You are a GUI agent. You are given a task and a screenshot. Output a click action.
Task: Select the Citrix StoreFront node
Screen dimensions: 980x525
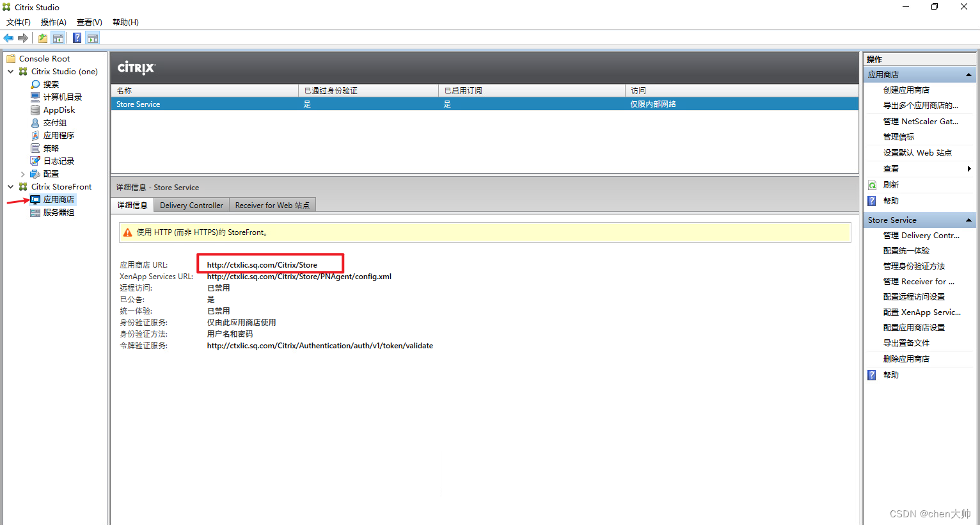point(61,187)
